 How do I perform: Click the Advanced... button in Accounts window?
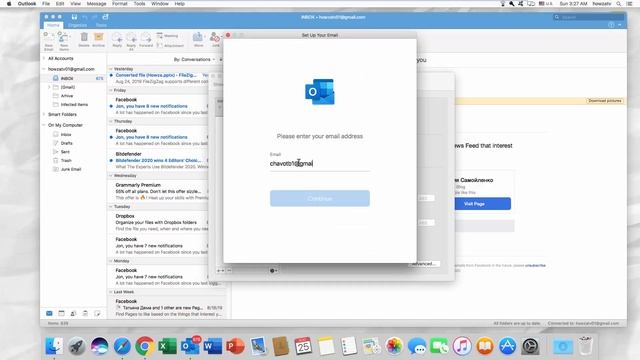point(424,264)
